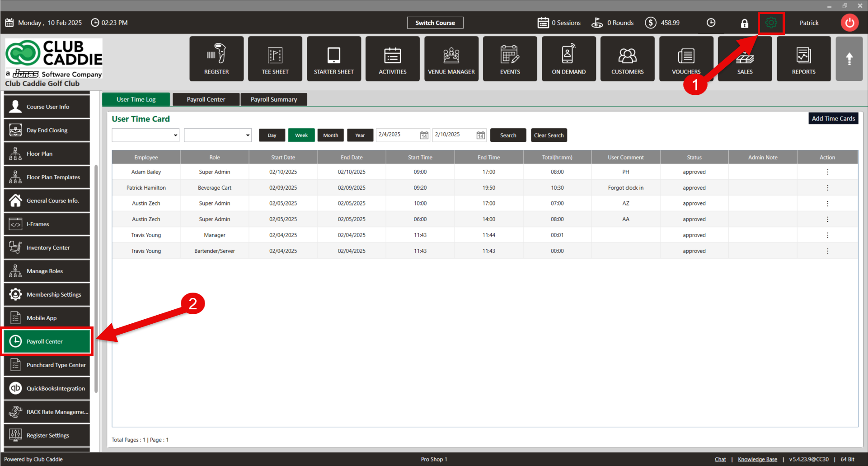
Task: Open I-Frames in sidebar
Action: tap(47, 224)
